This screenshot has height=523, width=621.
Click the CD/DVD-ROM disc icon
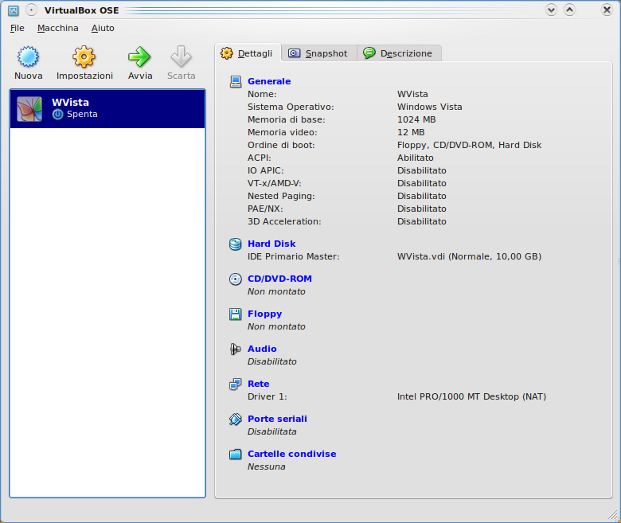click(x=235, y=279)
